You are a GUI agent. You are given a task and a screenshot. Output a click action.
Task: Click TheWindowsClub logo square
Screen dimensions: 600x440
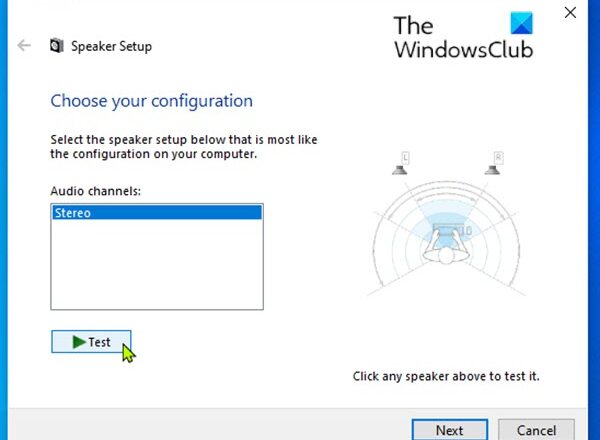(x=521, y=24)
